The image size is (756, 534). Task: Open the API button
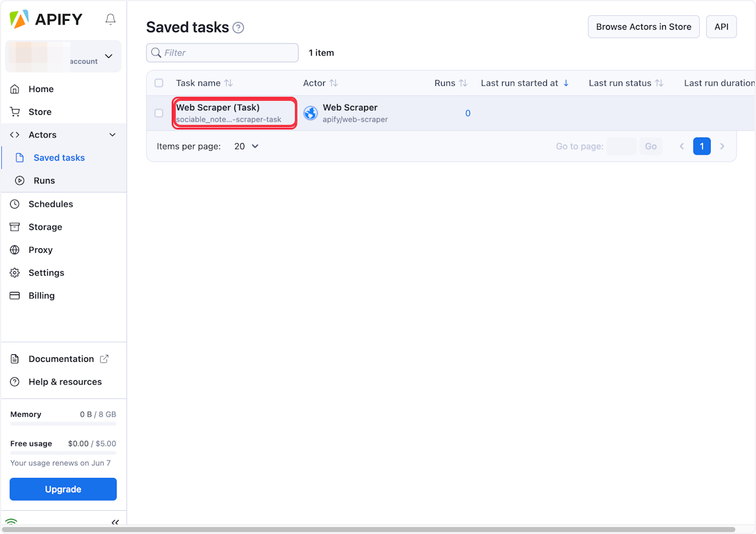[x=721, y=26]
